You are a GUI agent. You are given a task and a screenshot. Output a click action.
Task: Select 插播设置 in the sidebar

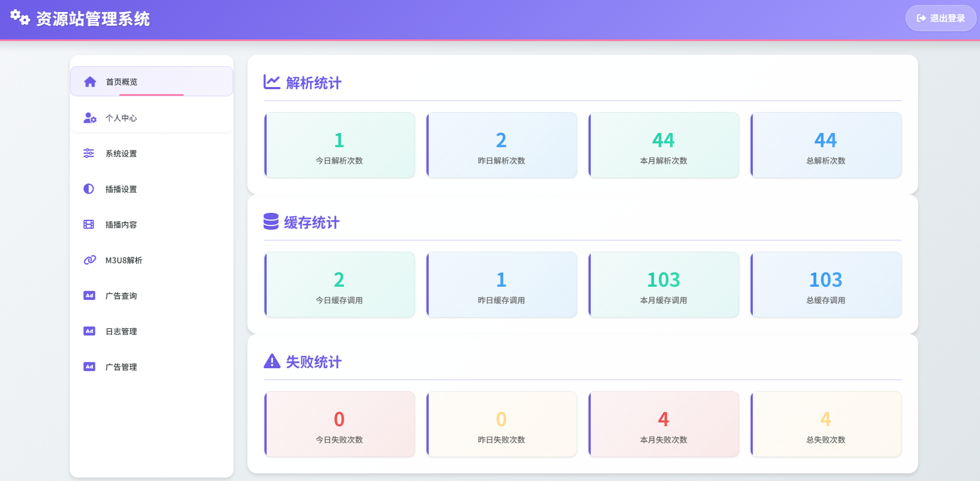coord(152,189)
